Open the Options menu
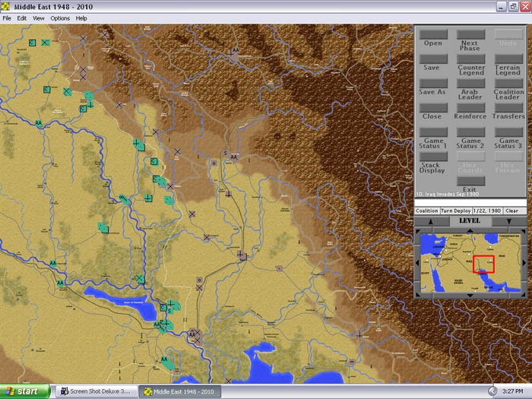The height and width of the screenshot is (399, 532). point(60,18)
